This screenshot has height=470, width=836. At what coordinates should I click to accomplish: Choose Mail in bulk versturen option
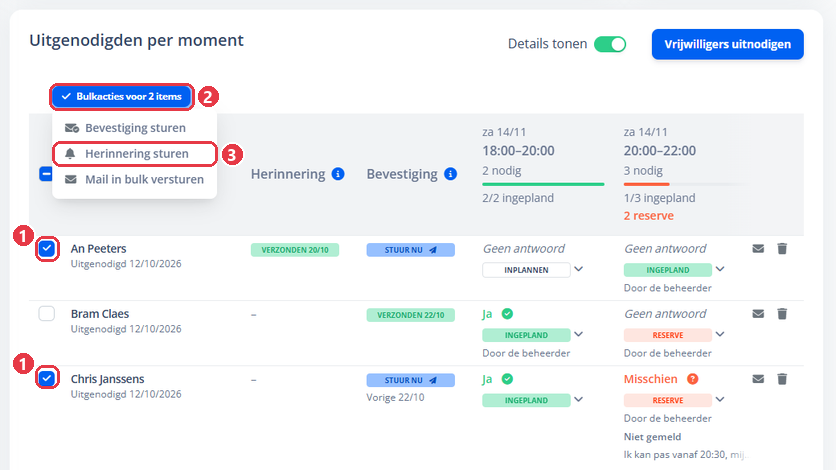134,180
